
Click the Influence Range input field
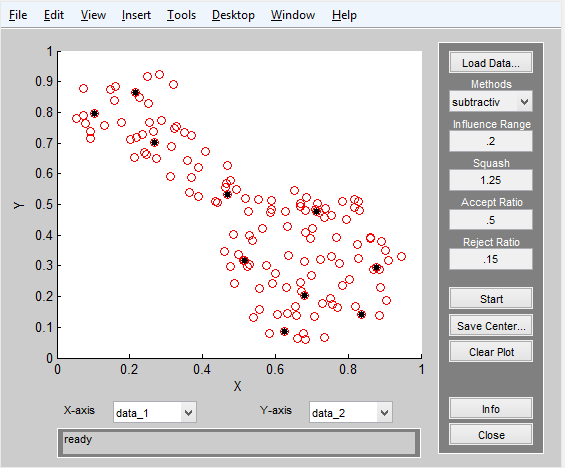pyautogui.click(x=491, y=141)
